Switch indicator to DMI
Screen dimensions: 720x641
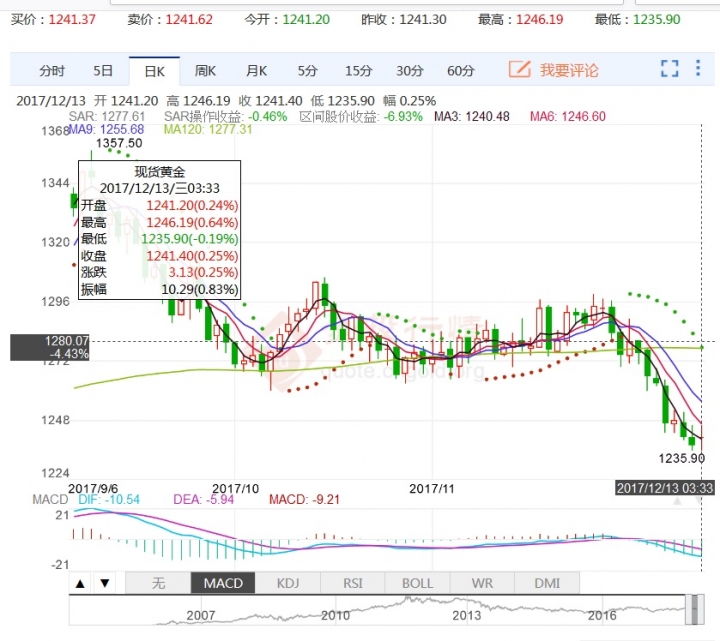548,584
